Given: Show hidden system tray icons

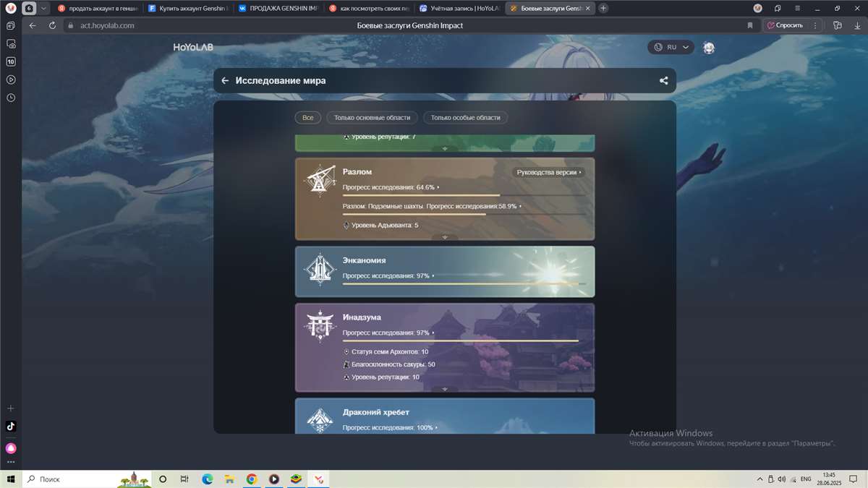Looking at the screenshot, I should pyautogui.click(x=760, y=479).
